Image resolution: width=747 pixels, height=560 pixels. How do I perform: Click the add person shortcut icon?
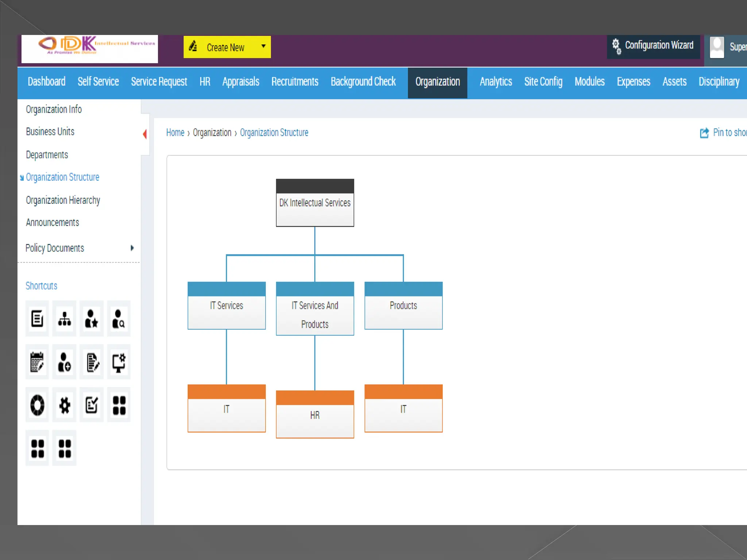click(x=65, y=362)
